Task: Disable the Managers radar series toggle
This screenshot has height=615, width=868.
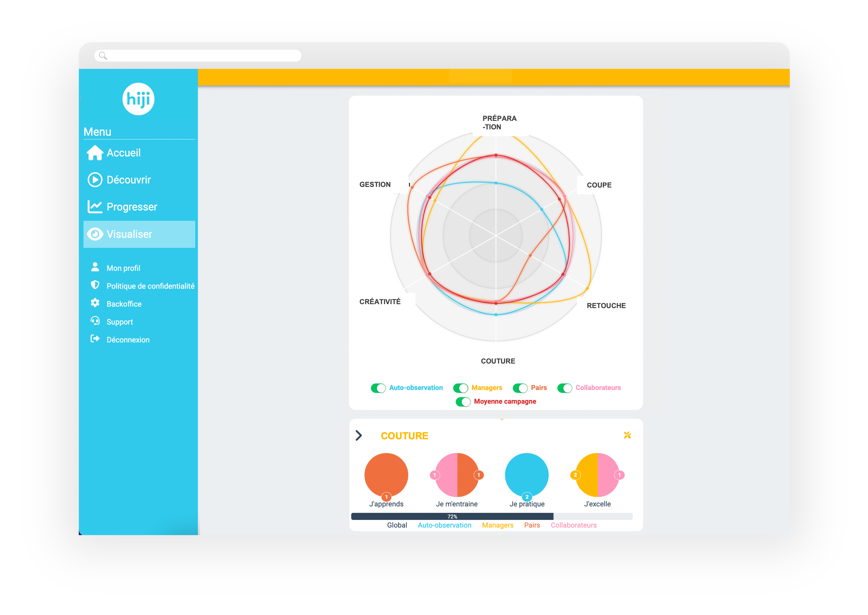Action: pyautogui.click(x=460, y=388)
